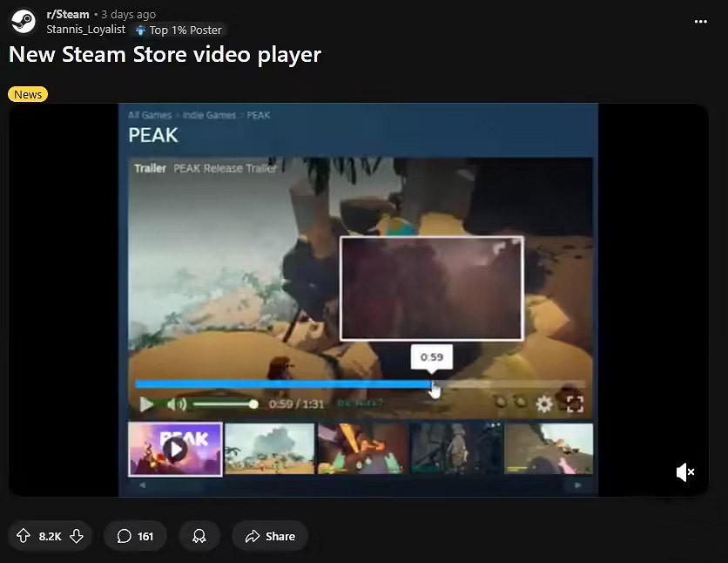Click the Share button
The image size is (728, 563).
(270, 536)
